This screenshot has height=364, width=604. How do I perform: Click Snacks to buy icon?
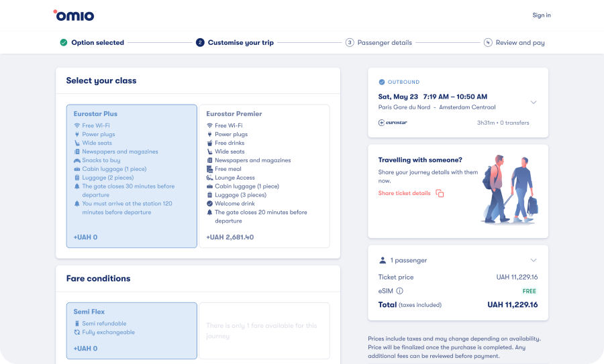[x=77, y=160]
